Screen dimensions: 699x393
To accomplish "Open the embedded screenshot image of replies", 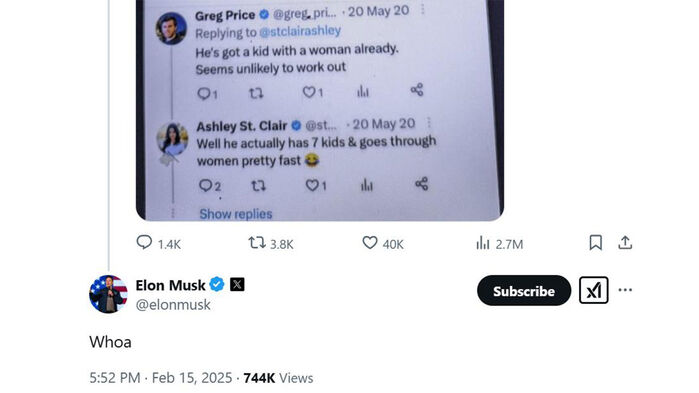I will click(320, 110).
